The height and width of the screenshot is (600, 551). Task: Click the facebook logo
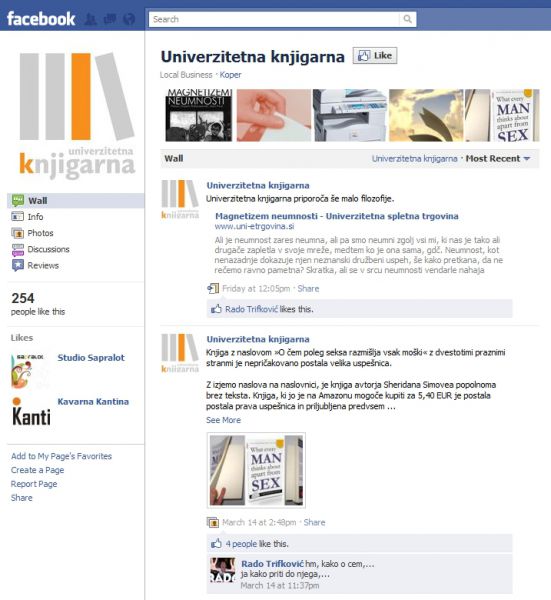pyautogui.click(x=41, y=19)
